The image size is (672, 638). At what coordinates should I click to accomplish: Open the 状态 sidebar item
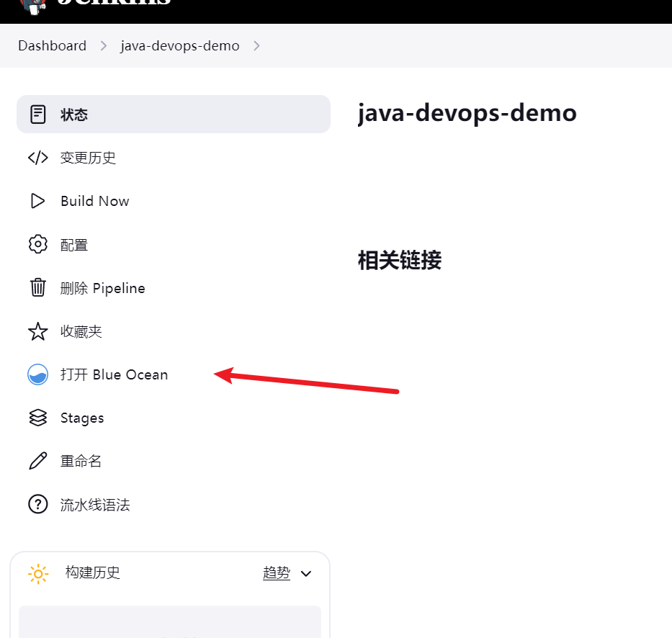(174, 114)
